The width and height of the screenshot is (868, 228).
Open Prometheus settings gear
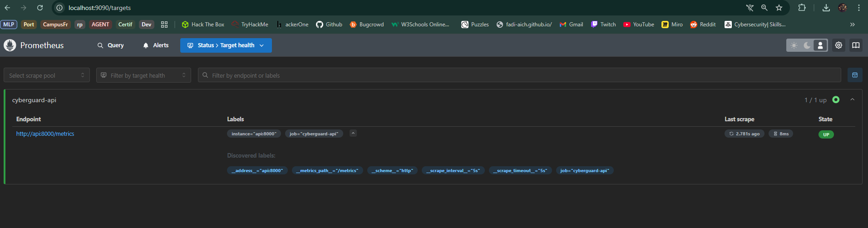click(x=838, y=45)
